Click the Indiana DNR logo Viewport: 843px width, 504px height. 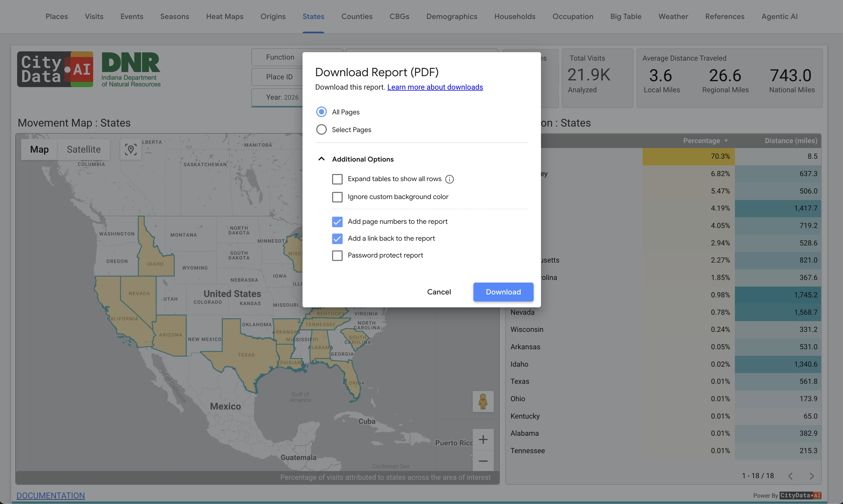pos(131,69)
